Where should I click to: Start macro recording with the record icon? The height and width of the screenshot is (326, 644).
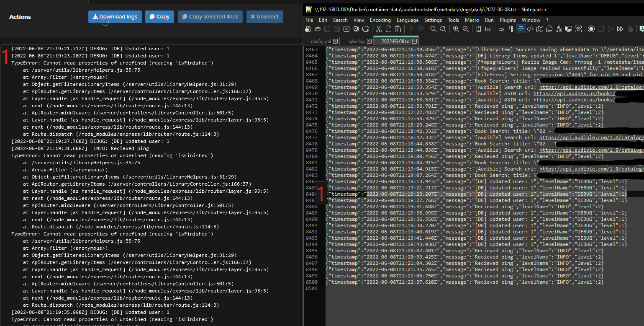(591, 29)
